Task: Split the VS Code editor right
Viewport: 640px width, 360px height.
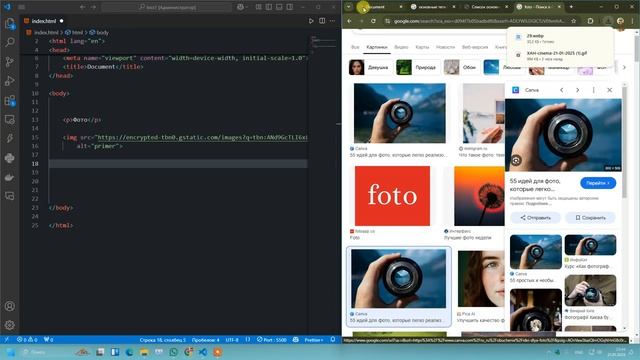Action: (322, 21)
